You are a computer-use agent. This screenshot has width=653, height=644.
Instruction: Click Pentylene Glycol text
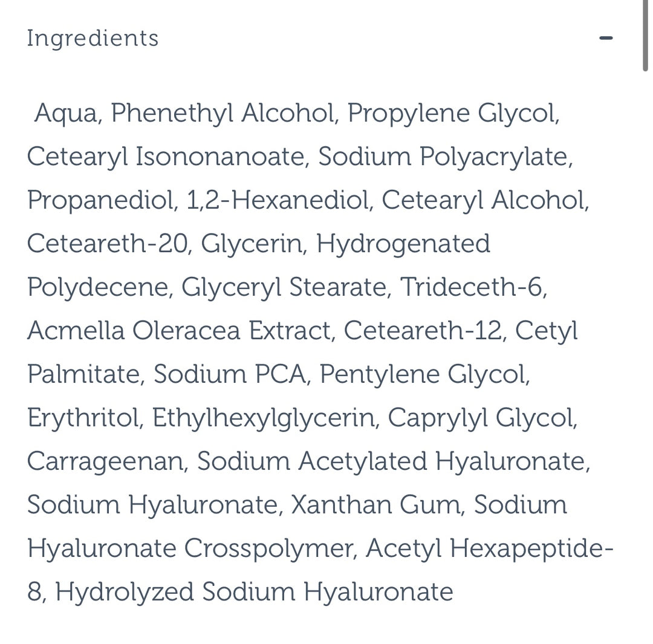(423, 374)
